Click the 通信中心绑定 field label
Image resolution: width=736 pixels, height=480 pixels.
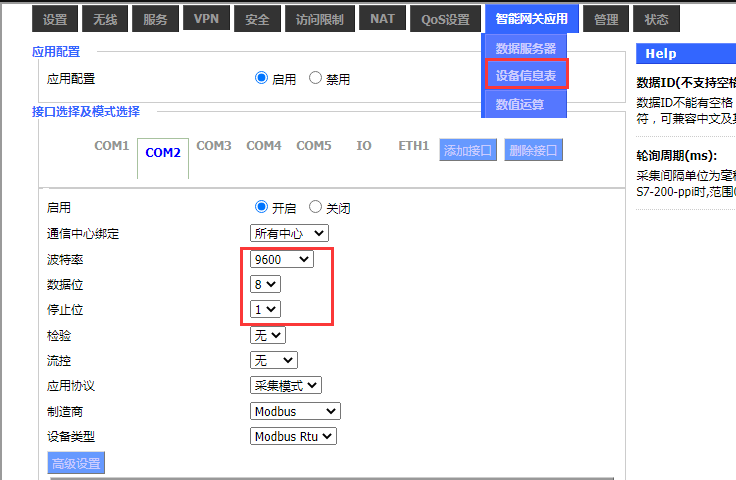[83, 234]
